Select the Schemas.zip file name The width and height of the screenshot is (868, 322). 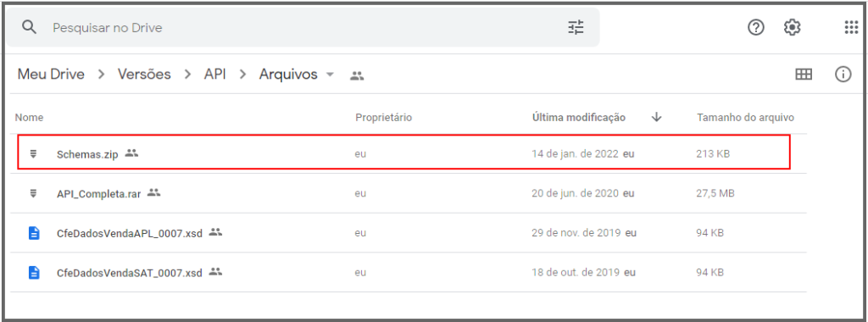pos(87,154)
